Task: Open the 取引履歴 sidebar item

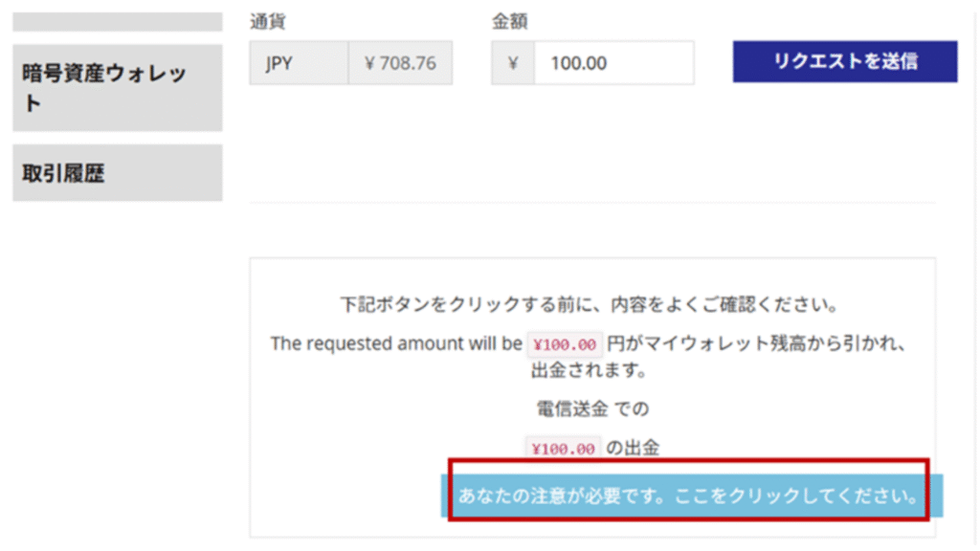Action: pyautogui.click(x=117, y=173)
